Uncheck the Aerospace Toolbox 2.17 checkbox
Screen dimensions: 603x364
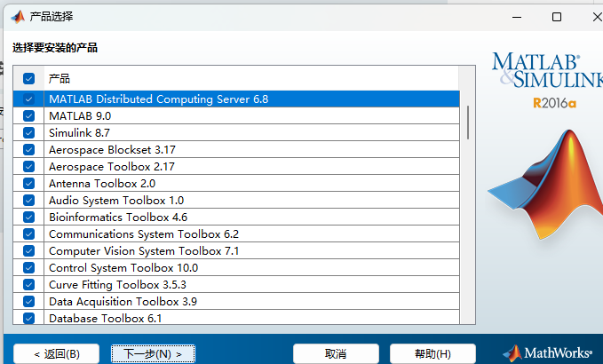click(28, 166)
